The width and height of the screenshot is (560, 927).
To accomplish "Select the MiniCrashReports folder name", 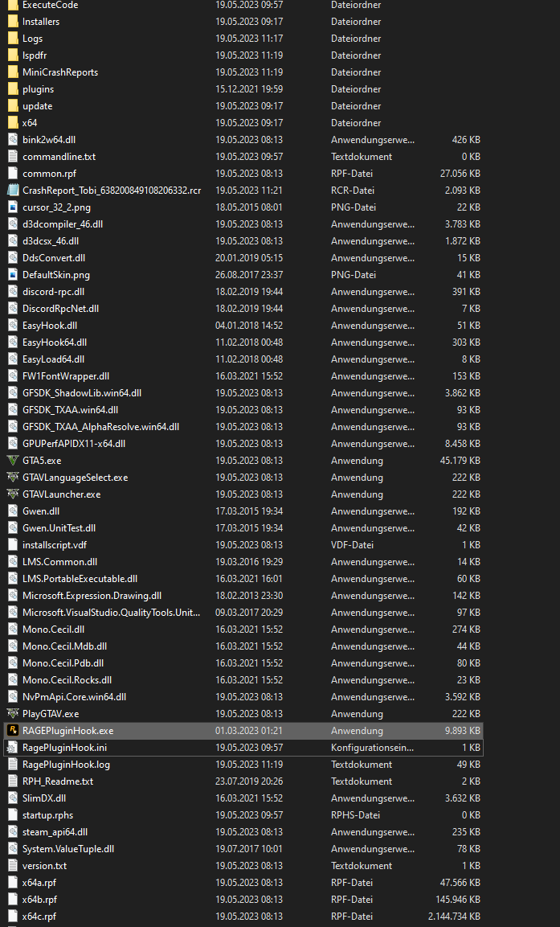I will click(60, 72).
